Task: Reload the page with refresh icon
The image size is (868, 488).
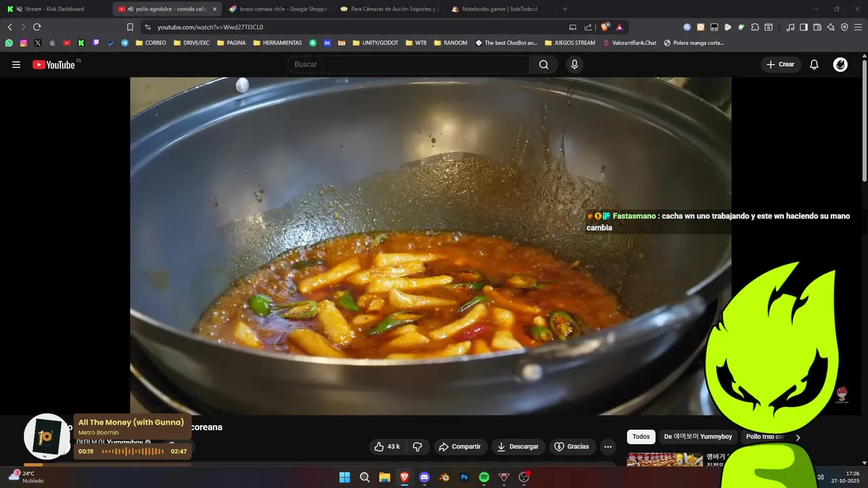Action: [x=37, y=27]
